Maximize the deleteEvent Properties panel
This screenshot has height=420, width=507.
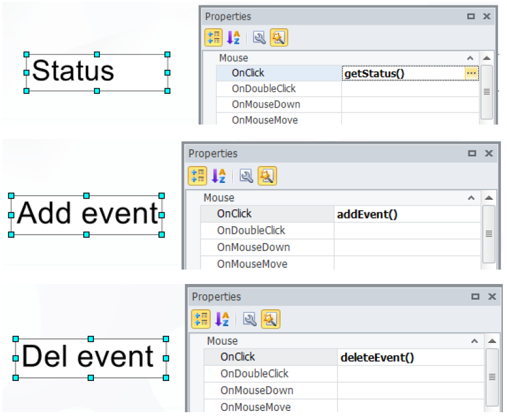point(475,297)
